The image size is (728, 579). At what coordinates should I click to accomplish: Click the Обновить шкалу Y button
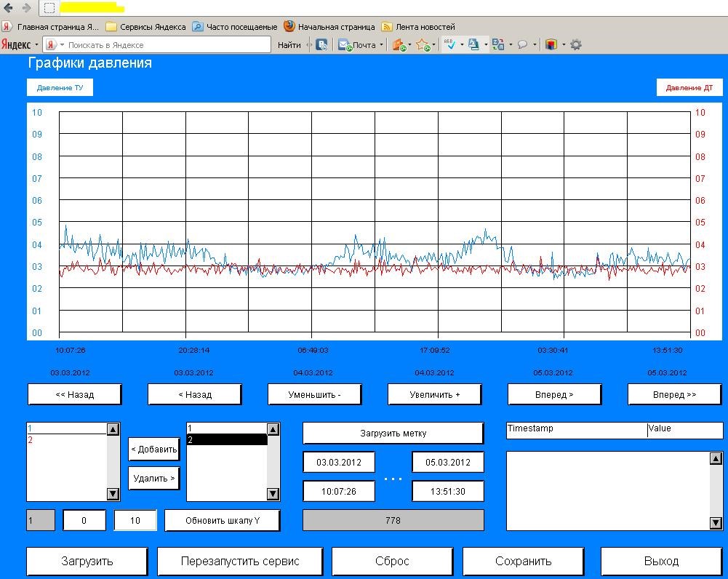(x=222, y=521)
